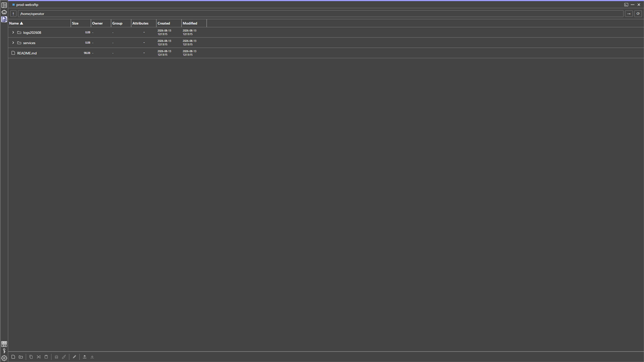Expand the logs202608 folder
This screenshot has width=644, height=362.
pyautogui.click(x=13, y=32)
